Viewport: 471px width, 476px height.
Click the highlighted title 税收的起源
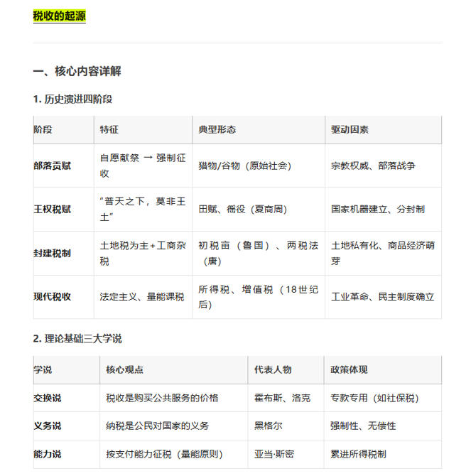[59, 16]
